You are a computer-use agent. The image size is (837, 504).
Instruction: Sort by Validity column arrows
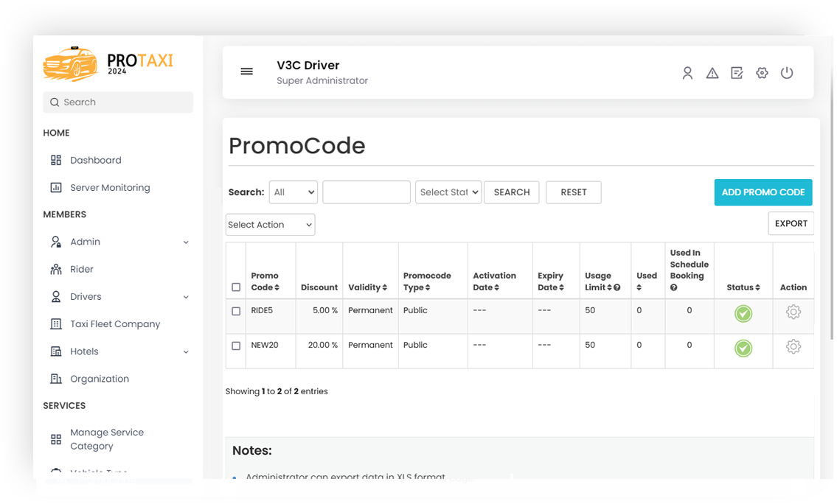[x=384, y=287]
